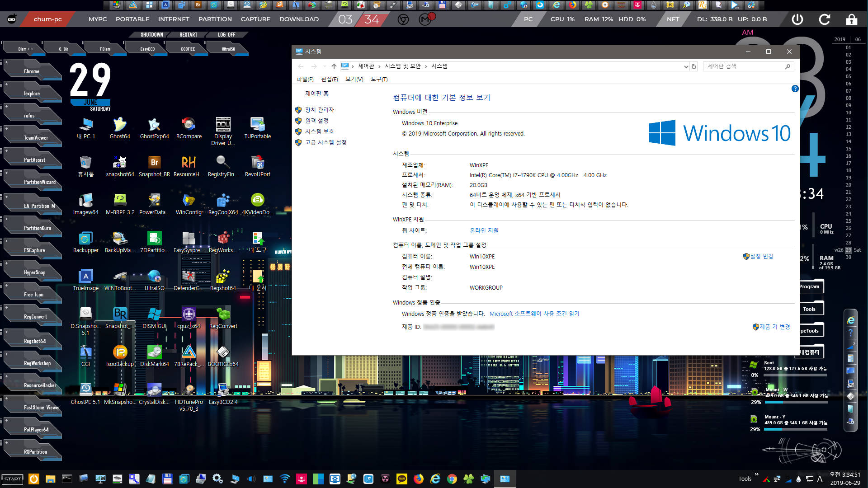Open 장치 관리자 link in sidebar
This screenshot has width=868, height=488.
coord(319,110)
